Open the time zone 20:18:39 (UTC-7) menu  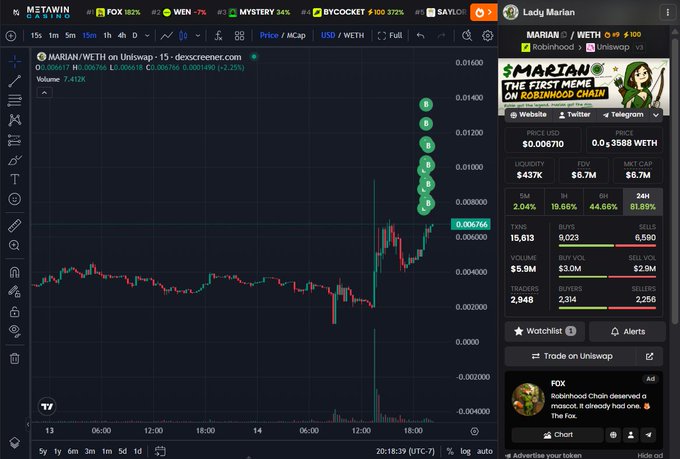pos(405,451)
